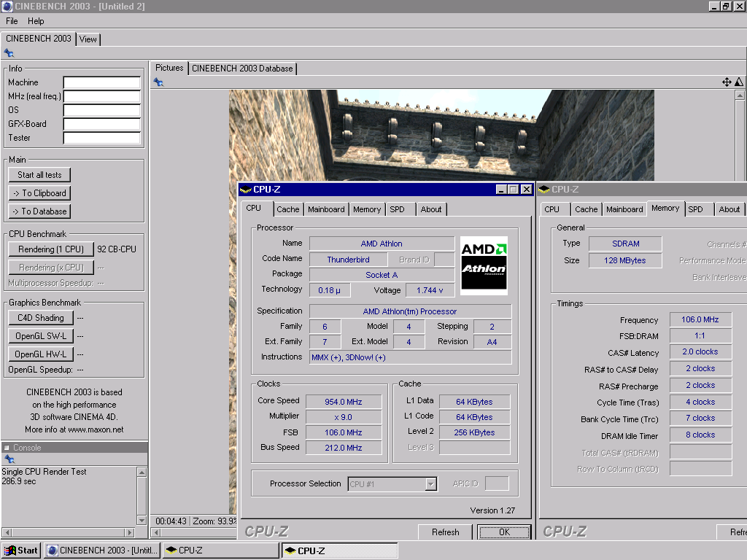The image size is (747, 560).
Task: Click the Start all tests button
Action: click(39, 175)
